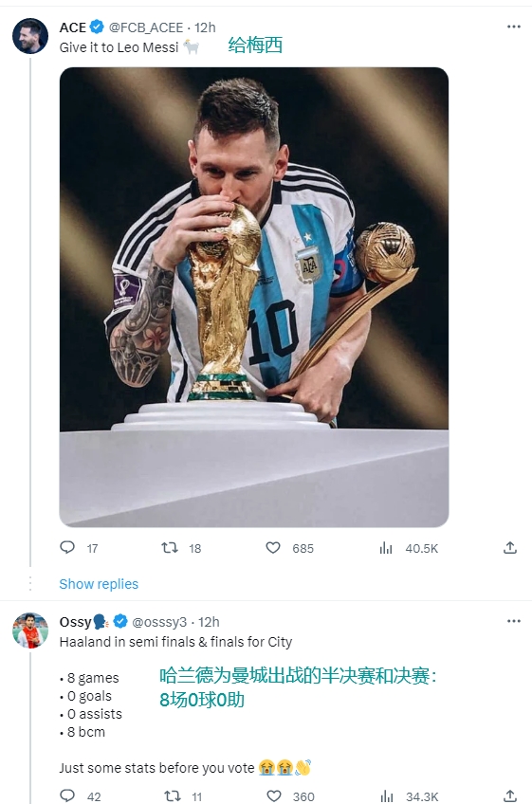The width and height of the screenshot is (532, 804).
Task: Expand Show replies under ACE's tweet
Action: click(99, 583)
